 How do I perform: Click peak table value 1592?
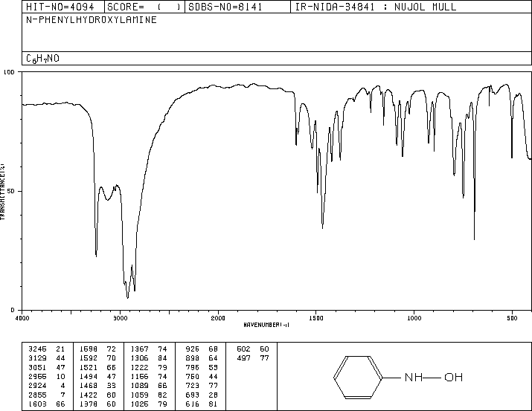pyautogui.click(x=89, y=358)
